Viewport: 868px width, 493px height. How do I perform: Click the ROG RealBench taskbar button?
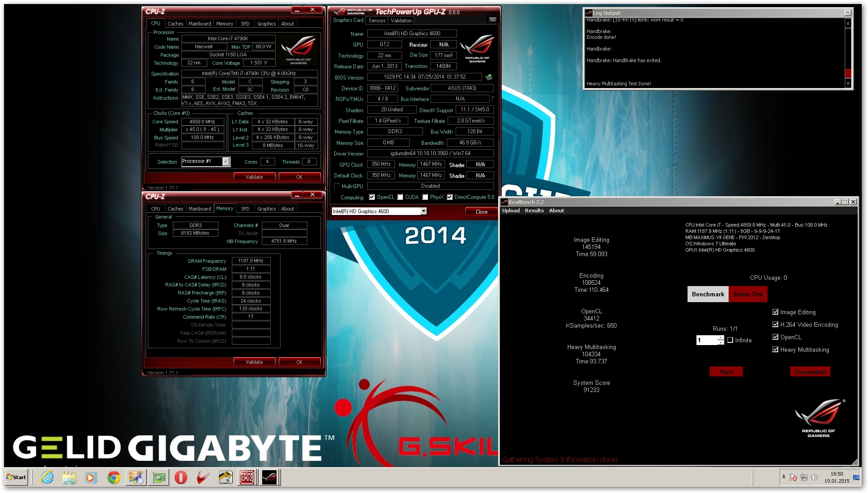pyautogui.click(x=269, y=477)
